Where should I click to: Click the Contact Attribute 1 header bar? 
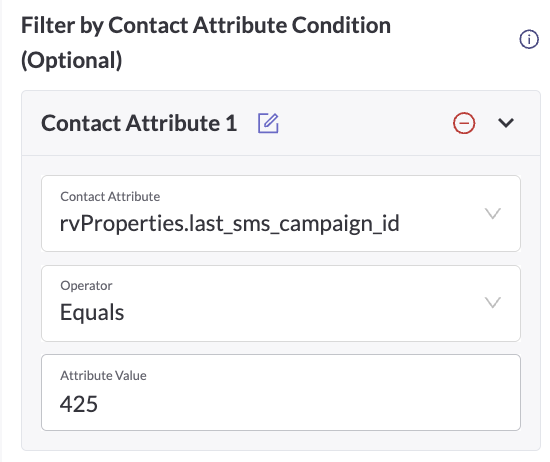point(281,123)
